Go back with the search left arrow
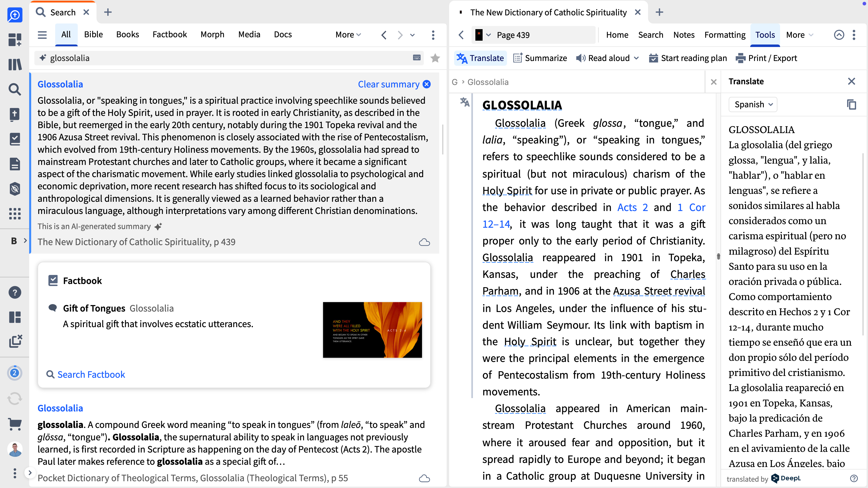 (x=384, y=35)
